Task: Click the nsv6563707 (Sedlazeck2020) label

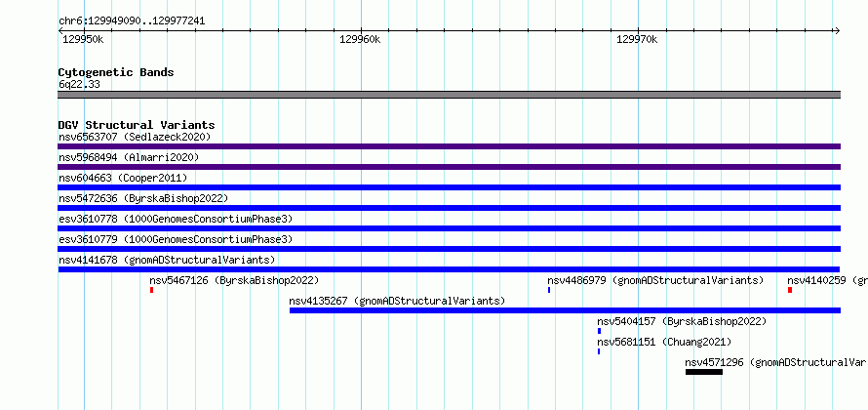Action: (135, 137)
